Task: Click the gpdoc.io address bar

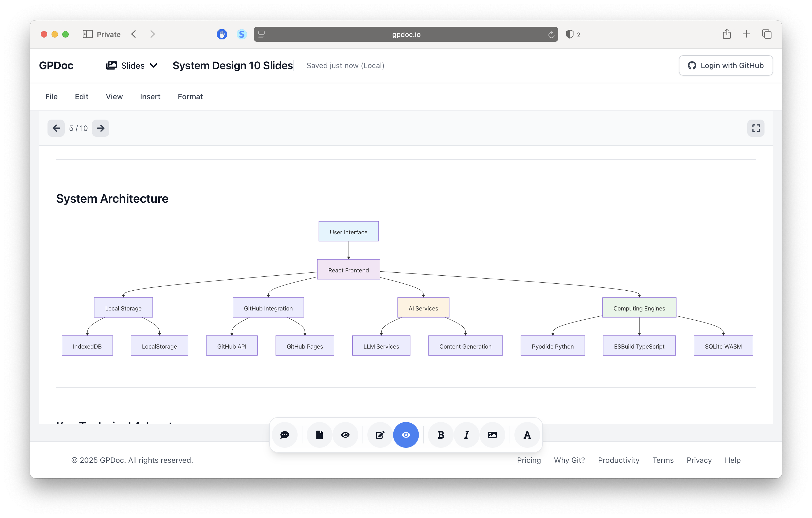Action: (x=406, y=34)
